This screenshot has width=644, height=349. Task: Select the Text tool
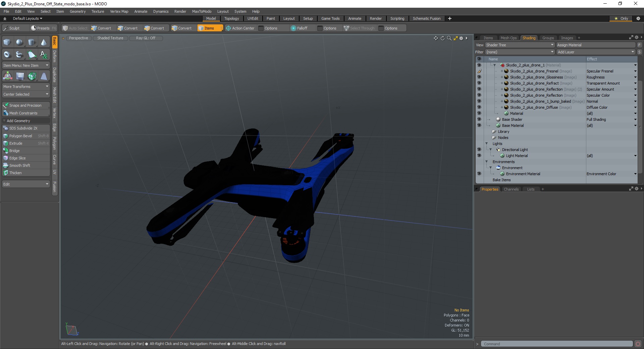coord(44,54)
